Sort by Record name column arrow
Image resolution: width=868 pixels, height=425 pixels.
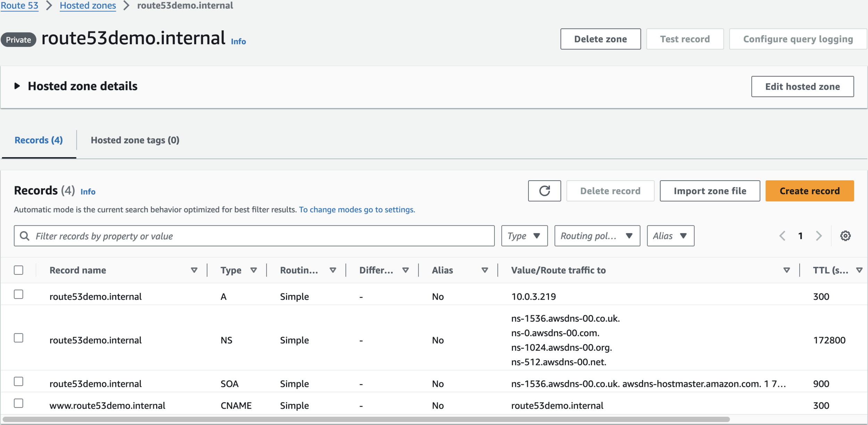[x=194, y=270]
